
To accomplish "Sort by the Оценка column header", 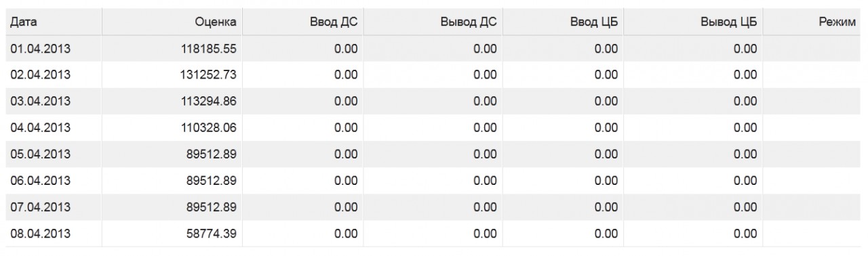I will point(172,22).
